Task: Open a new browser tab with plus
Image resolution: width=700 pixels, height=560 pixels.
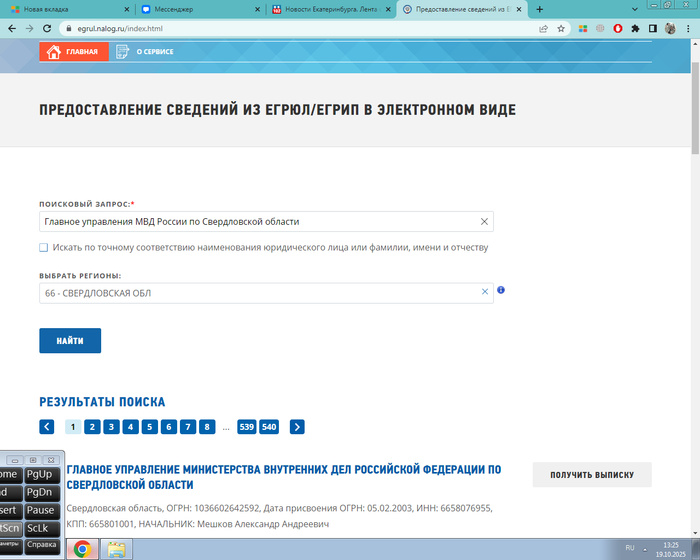Action: click(540, 9)
